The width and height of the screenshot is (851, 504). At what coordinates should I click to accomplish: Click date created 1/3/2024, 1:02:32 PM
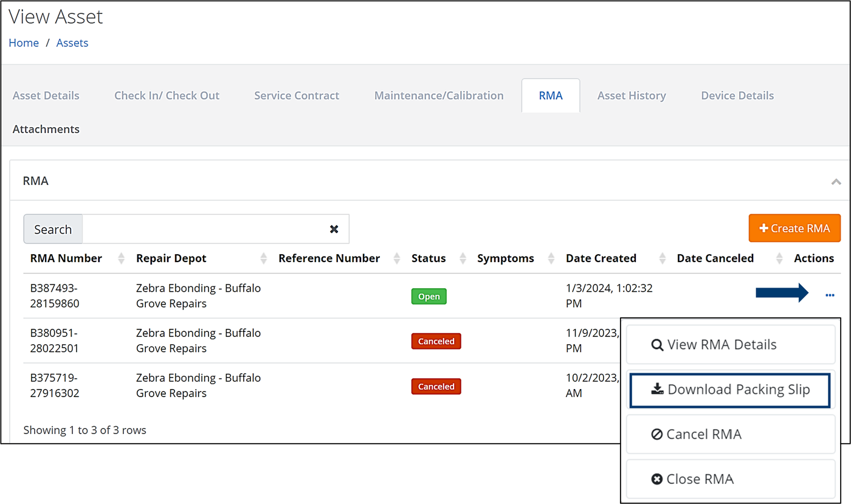[x=609, y=295]
